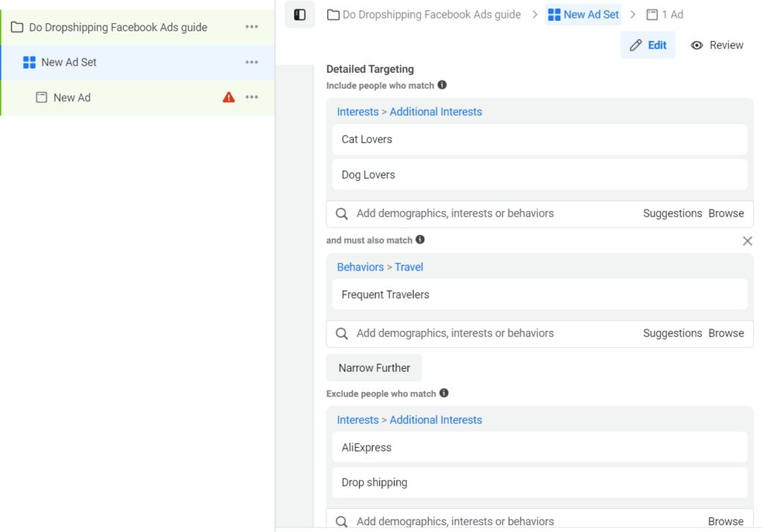Open the campaign's three-dot options menu

pyautogui.click(x=252, y=28)
